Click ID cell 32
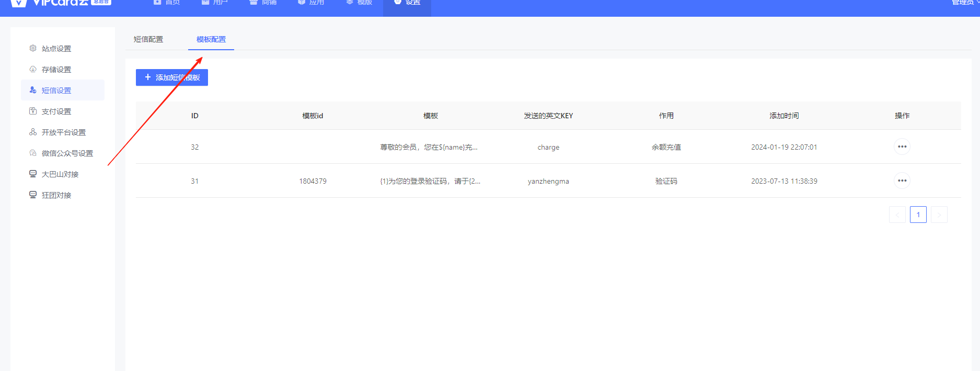The height and width of the screenshot is (371, 980). 195,147
